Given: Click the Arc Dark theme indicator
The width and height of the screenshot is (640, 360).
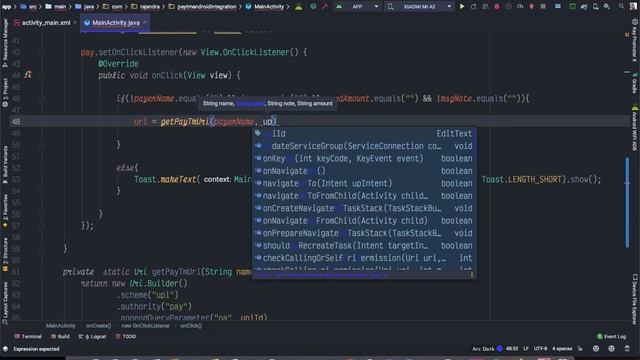Looking at the screenshot, I should [x=487, y=349].
